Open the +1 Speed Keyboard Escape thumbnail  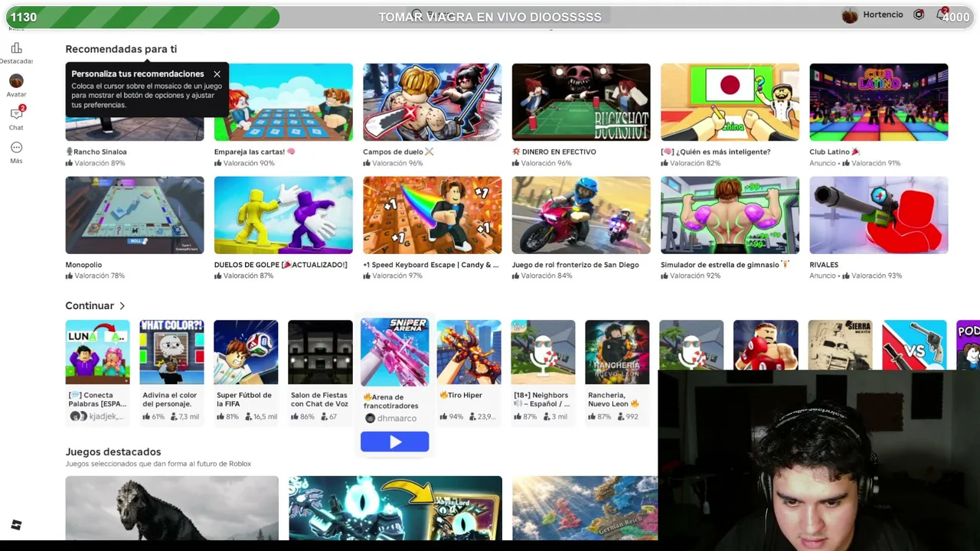[x=432, y=215]
